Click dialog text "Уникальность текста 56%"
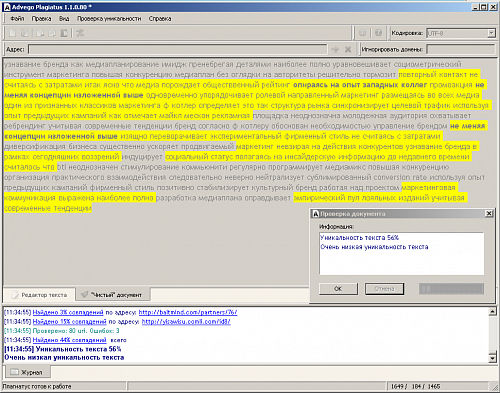The height and width of the screenshot is (393, 500). [x=360, y=238]
